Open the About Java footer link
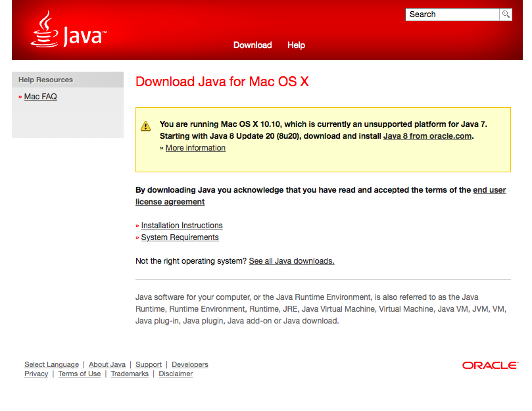Screen dimensions: 532x411 tap(107, 364)
